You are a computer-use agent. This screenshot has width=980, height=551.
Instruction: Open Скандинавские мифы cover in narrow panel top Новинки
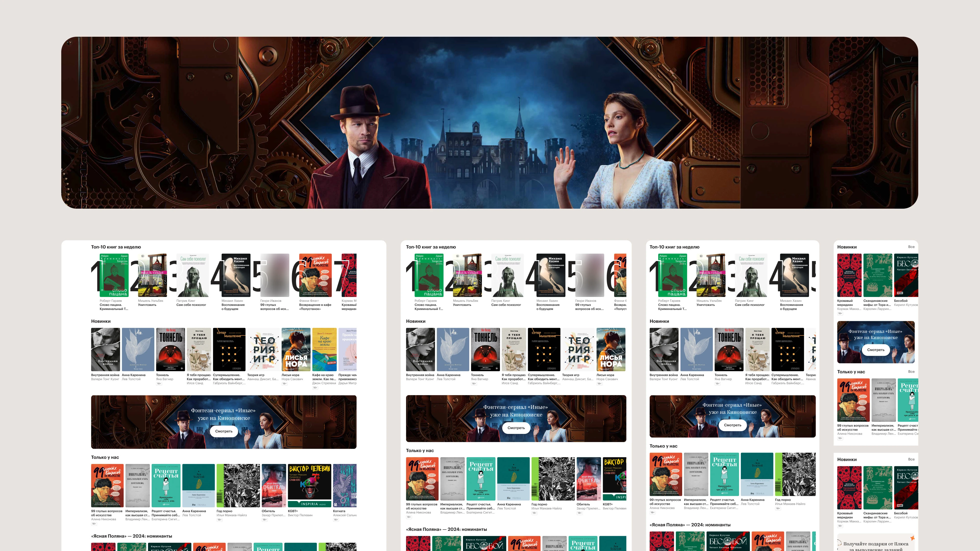[x=878, y=275]
